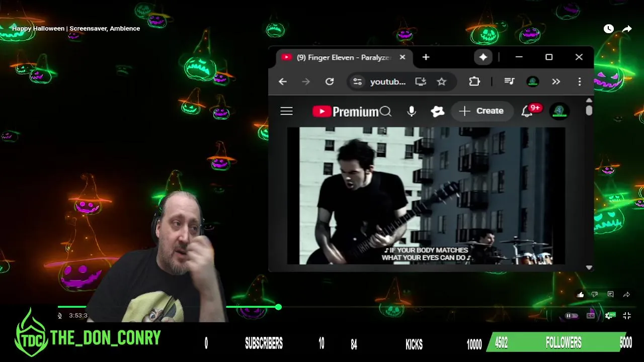Close the Finger Eleven - Paralyzer tab
644x362 pixels.
point(403,57)
